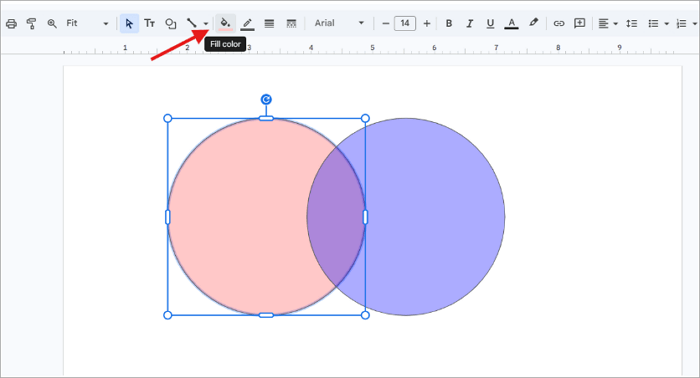Open the Border dash options
Viewport: 700px width, 378px height.
tap(291, 23)
